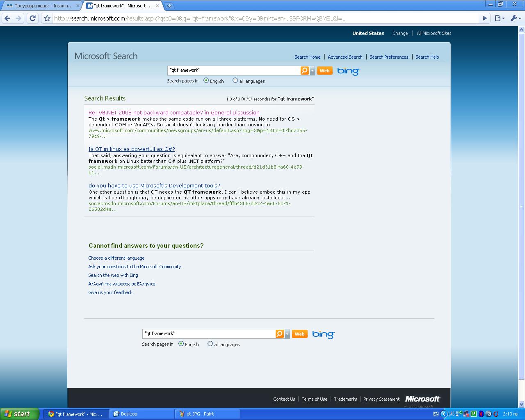This screenshot has height=420, width=525.
Task: Click the EN language indicator
Action: pos(436,414)
